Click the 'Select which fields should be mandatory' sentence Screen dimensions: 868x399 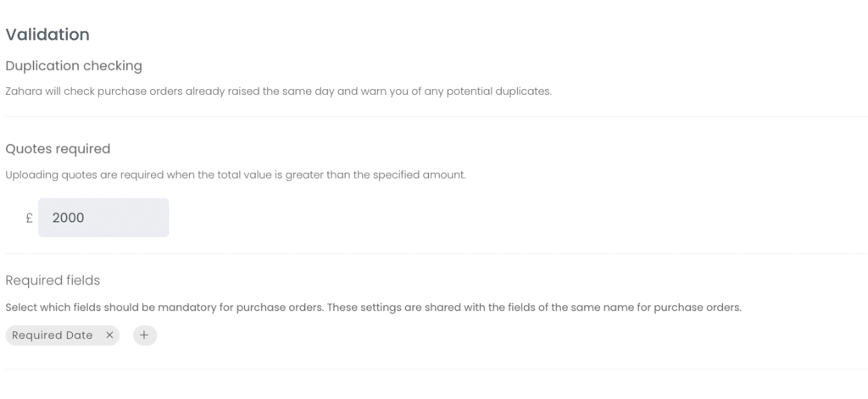tap(164, 308)
